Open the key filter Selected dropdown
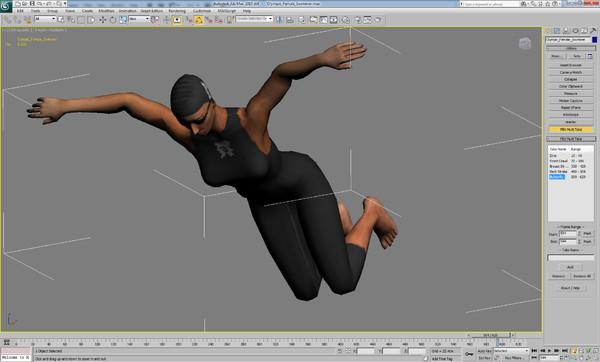Viewport: 600px width, 362px height. point(511,351)
